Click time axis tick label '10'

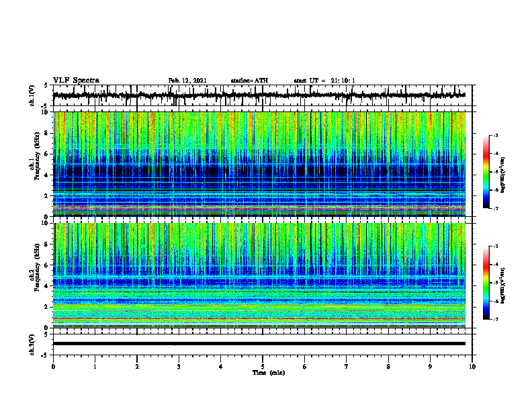point(472,367)
